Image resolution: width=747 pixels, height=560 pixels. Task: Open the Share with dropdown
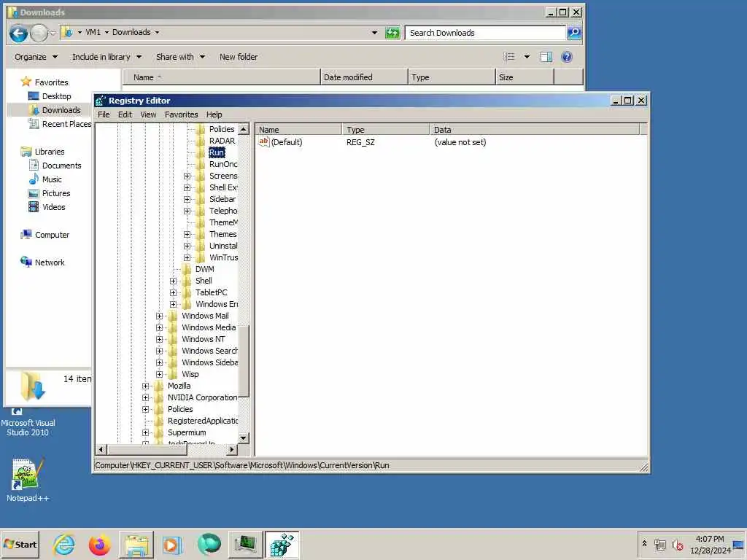180,57
